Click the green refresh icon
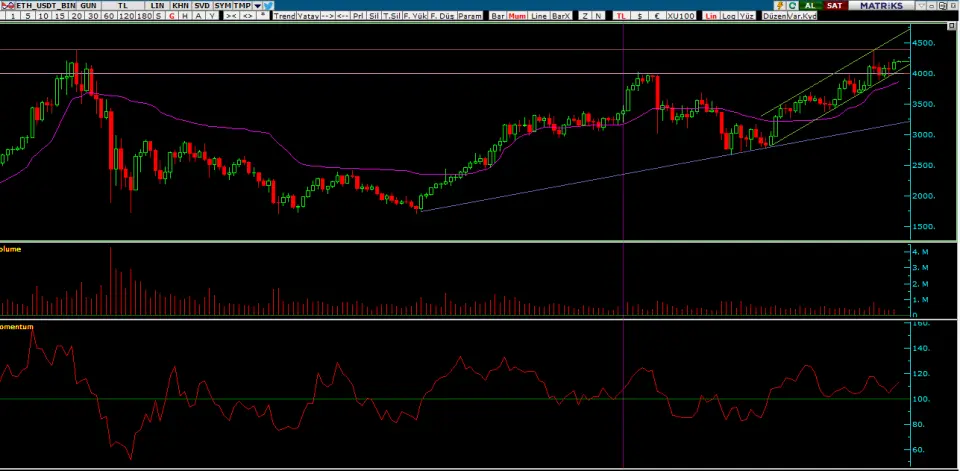The width and height of the screenshot is (960, 471). point(792,5)
